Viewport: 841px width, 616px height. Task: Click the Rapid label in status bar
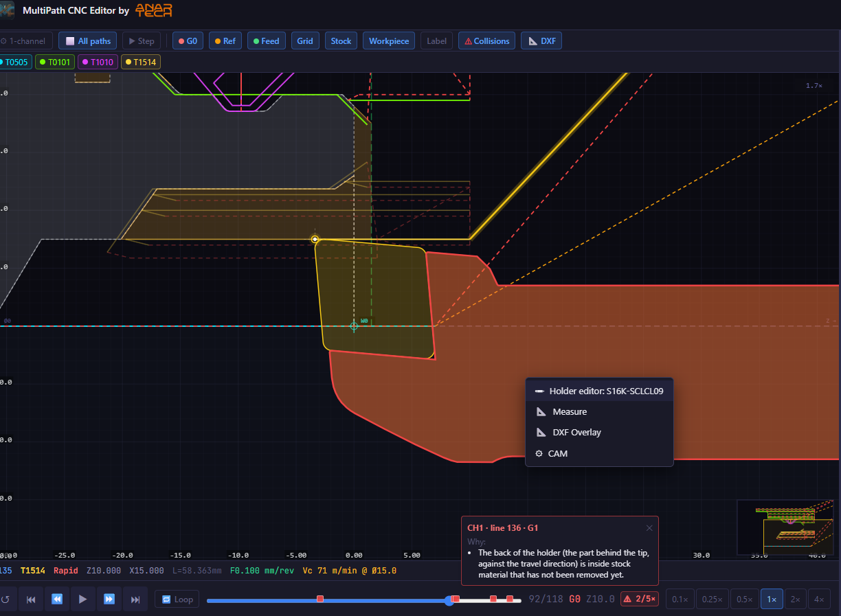[66, 571]
